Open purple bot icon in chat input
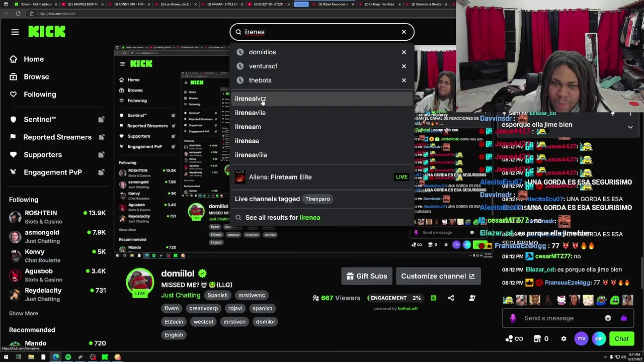Screen dimensions: 644x362 (624, 318)
